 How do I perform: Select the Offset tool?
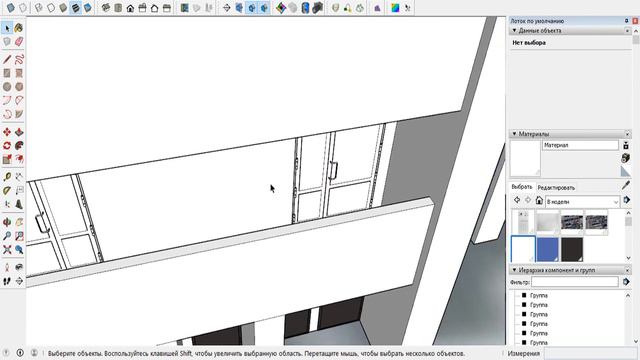19,159
